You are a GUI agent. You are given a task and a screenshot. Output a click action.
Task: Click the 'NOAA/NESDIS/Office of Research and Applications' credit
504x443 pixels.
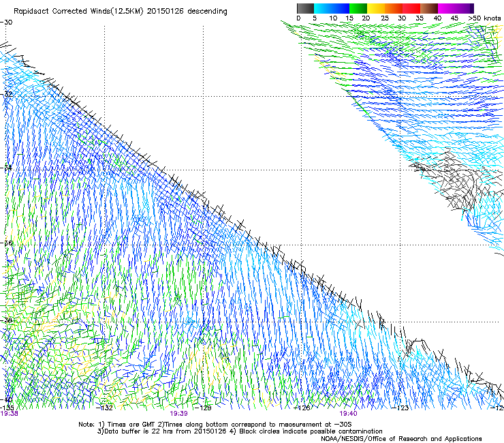(x=401, y=439)
